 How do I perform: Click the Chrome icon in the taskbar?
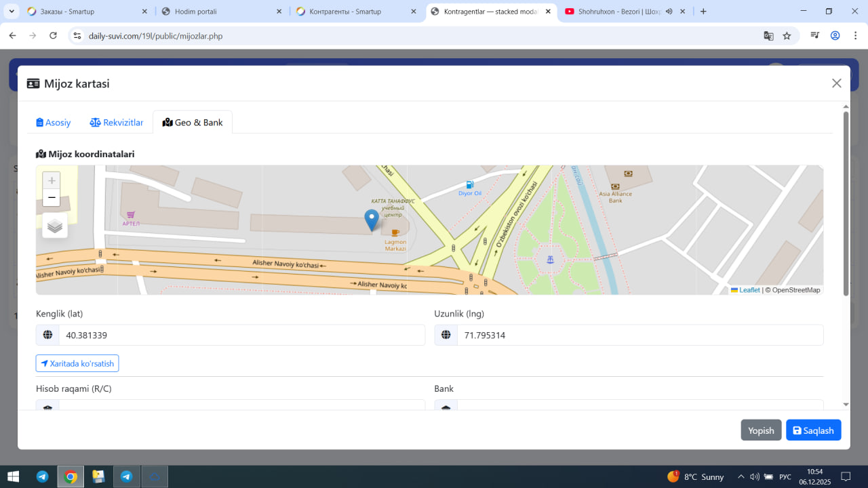(71, 476)
